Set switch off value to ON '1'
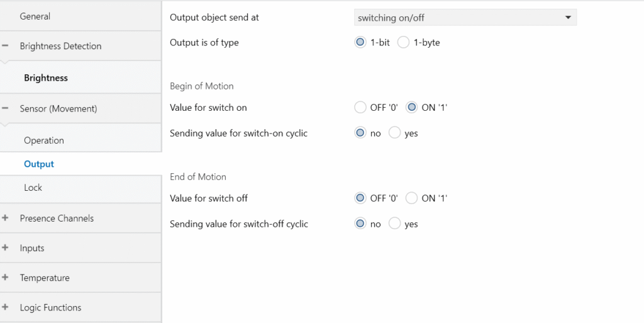The image size is (644, 323). 411,198
